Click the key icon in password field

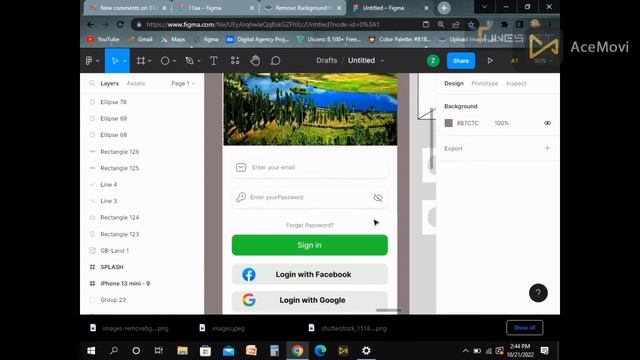(241, 197)
